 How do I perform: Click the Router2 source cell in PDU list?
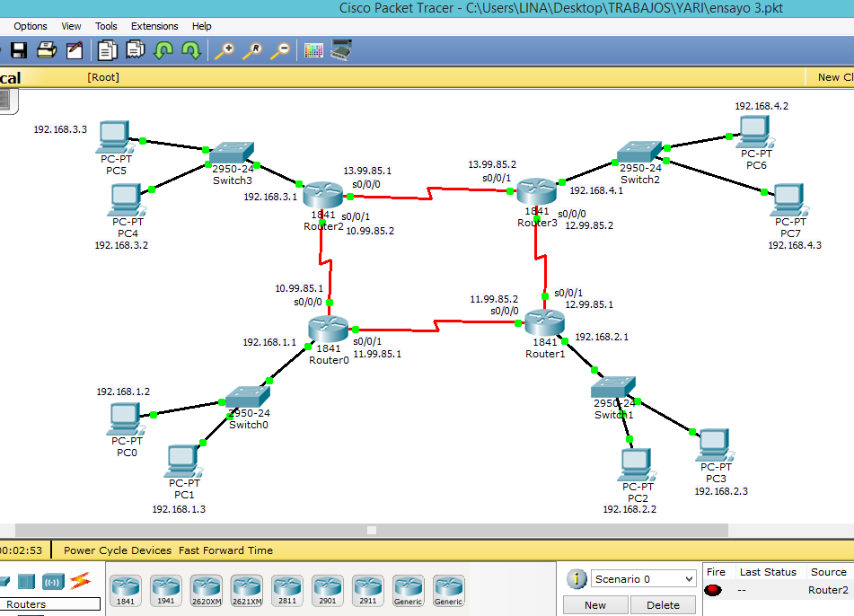828,590
